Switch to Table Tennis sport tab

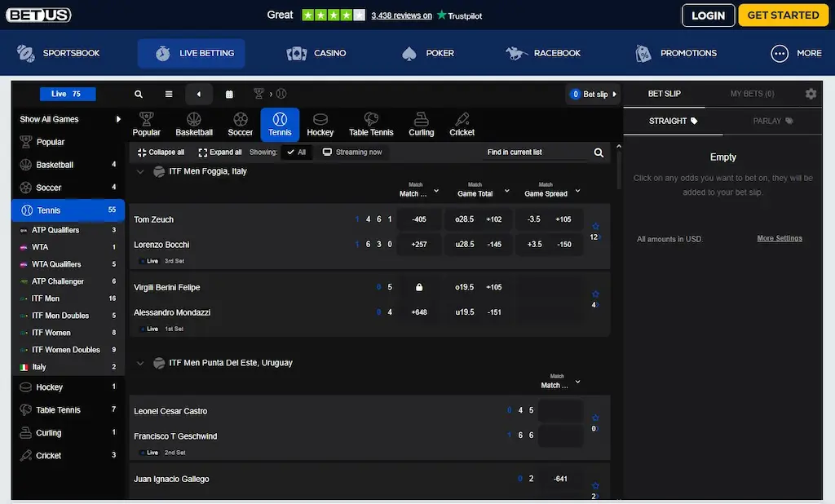(371, 125)
